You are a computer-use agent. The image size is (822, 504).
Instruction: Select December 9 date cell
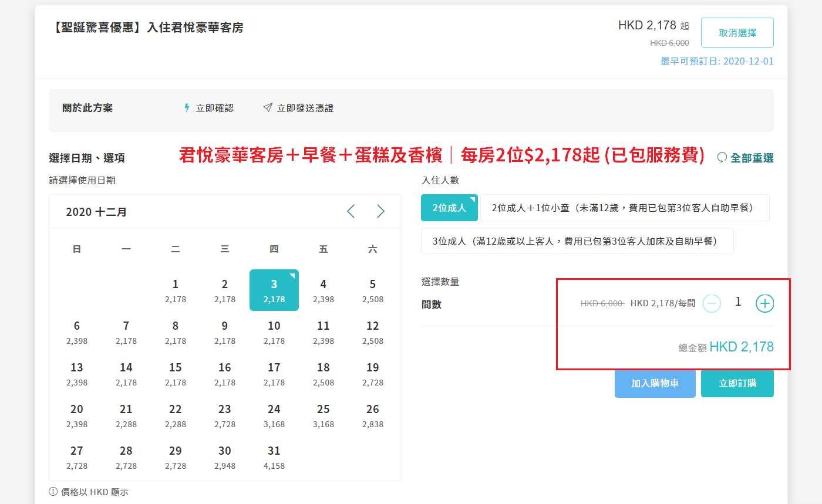point(225,332)
